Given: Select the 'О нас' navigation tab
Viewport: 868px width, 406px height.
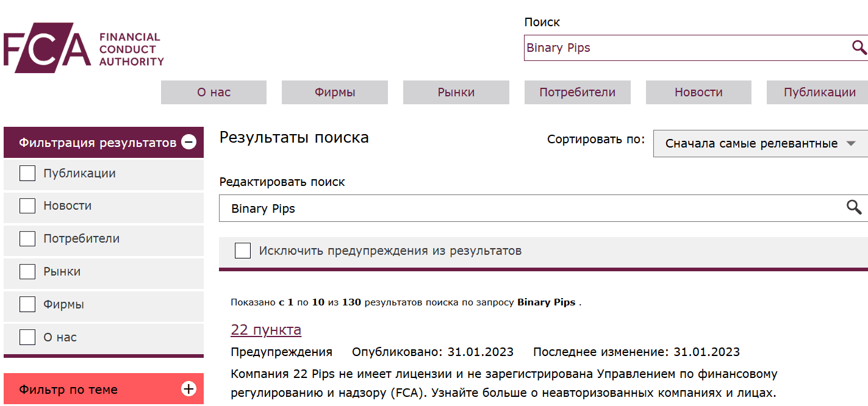Looking at the screenshot, I should pos(213,92).
